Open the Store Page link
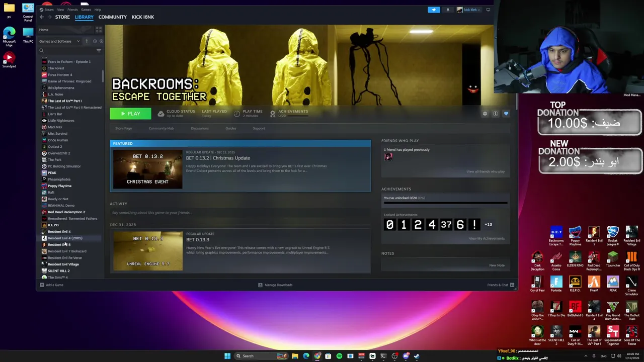This screenshot has width=644, height=362. coord(123,128)
